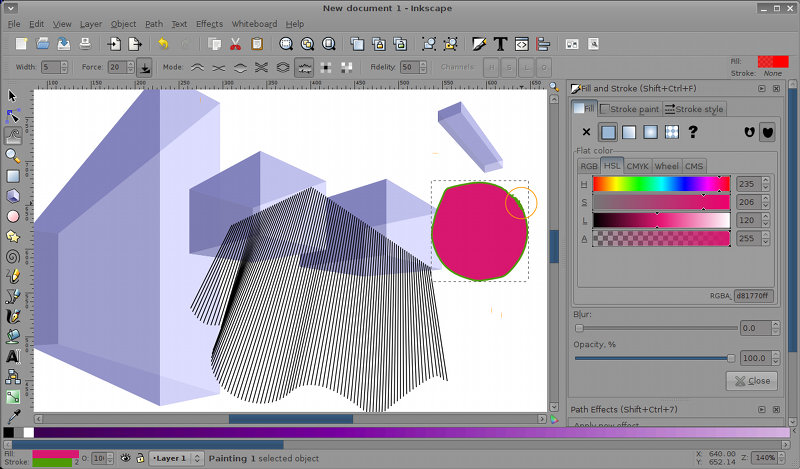Click the Opacity slider track

tap(650, 358)
